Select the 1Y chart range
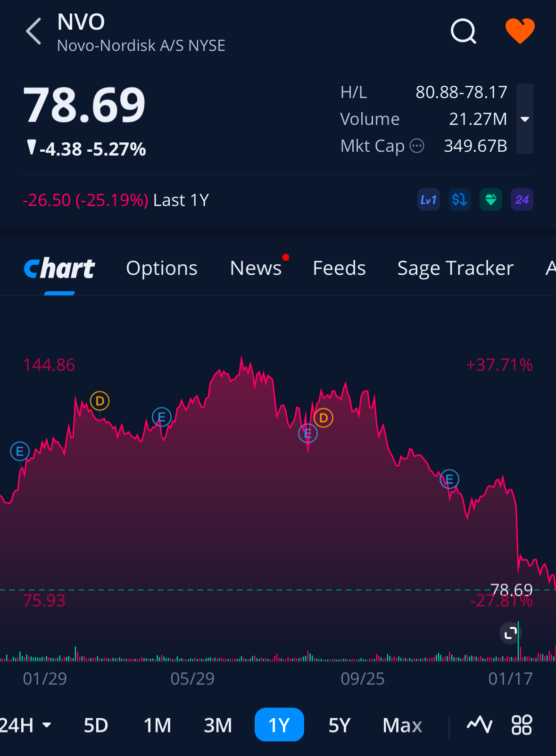Viewport: 556px width, 756px height. (279, 724)
